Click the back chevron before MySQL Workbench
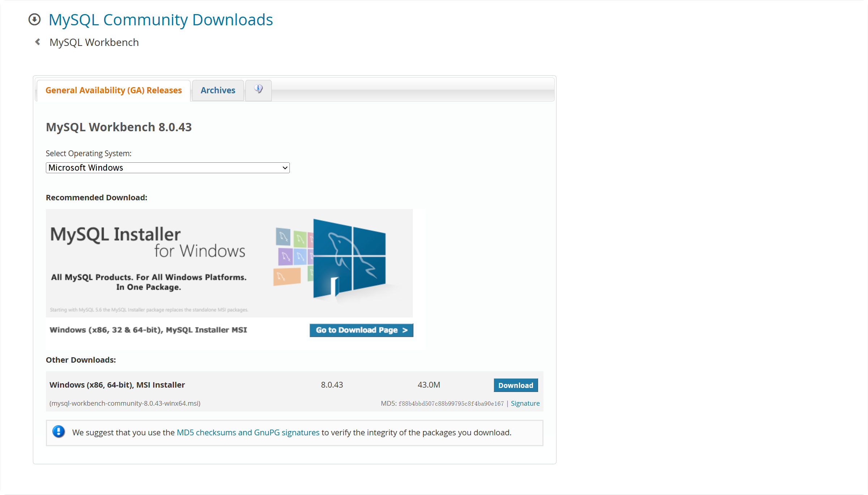The width and height of the screenshot is (868, 495). point(38,42)
